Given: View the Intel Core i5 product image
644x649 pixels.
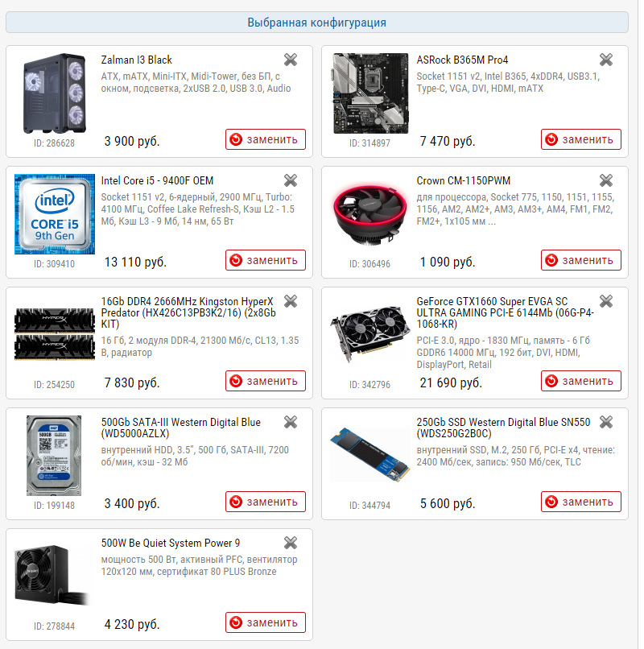Looking at the screenshot, I should click(55, 214).
